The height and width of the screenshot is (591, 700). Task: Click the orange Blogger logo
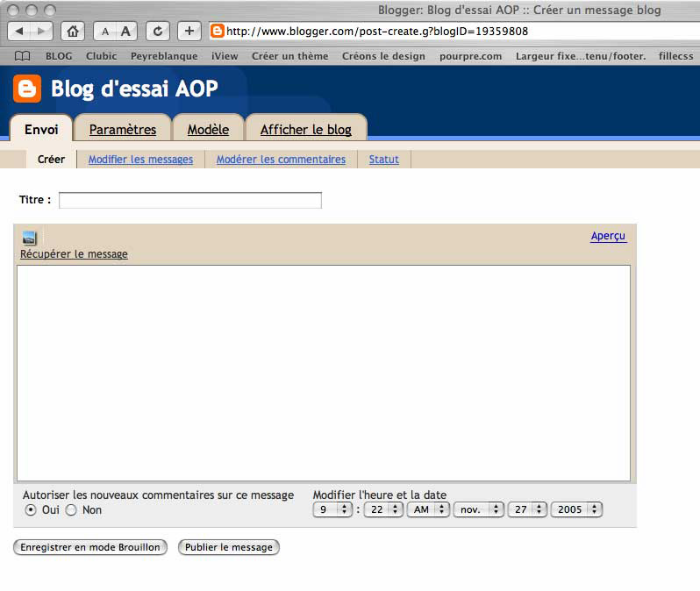pos(27,89)
